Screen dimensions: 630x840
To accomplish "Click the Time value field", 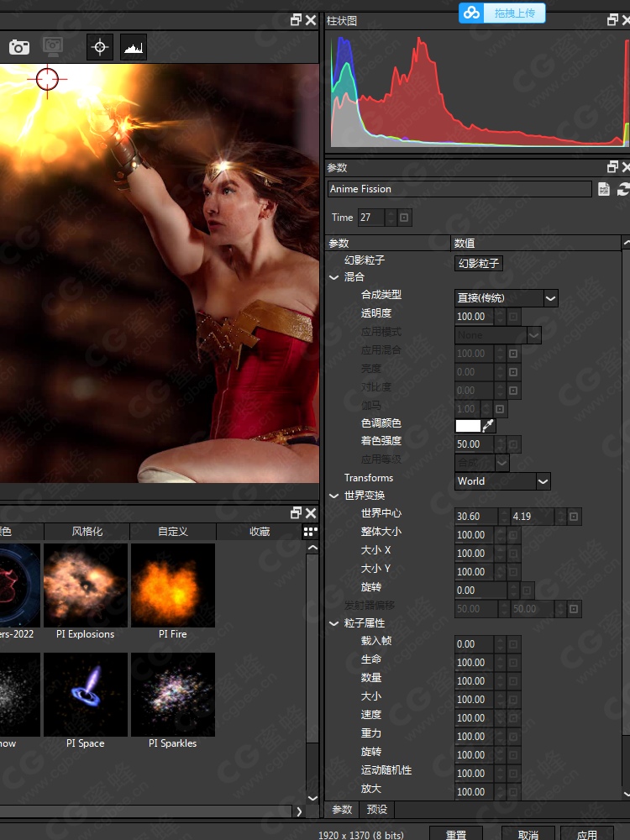I will coord(372,218).
